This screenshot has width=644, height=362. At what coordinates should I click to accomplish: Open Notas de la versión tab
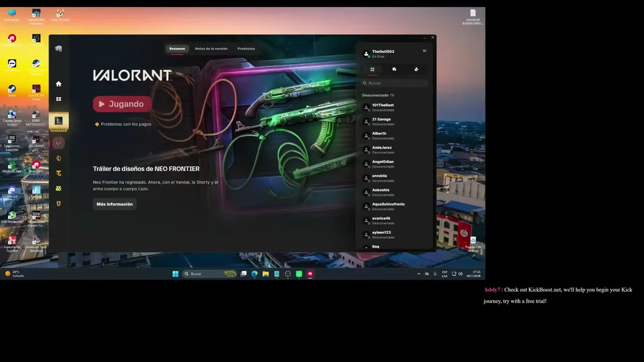pyautogui.click(x=211, y=49)
